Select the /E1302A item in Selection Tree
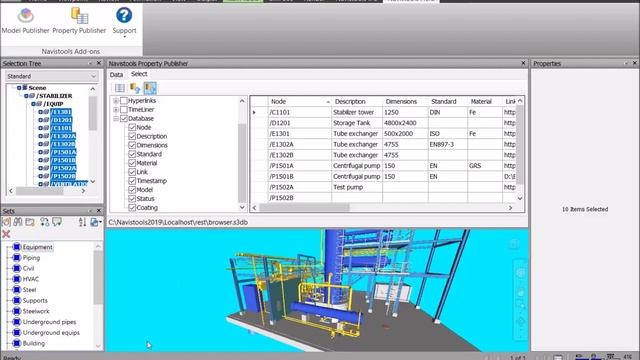 click(63, 136)
